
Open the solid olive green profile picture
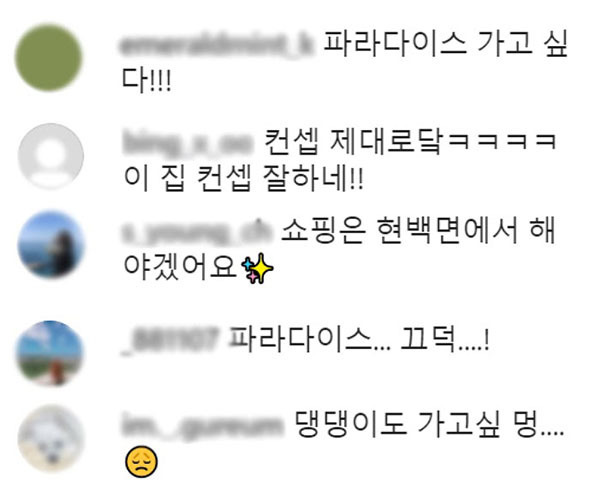pos(49,58)
